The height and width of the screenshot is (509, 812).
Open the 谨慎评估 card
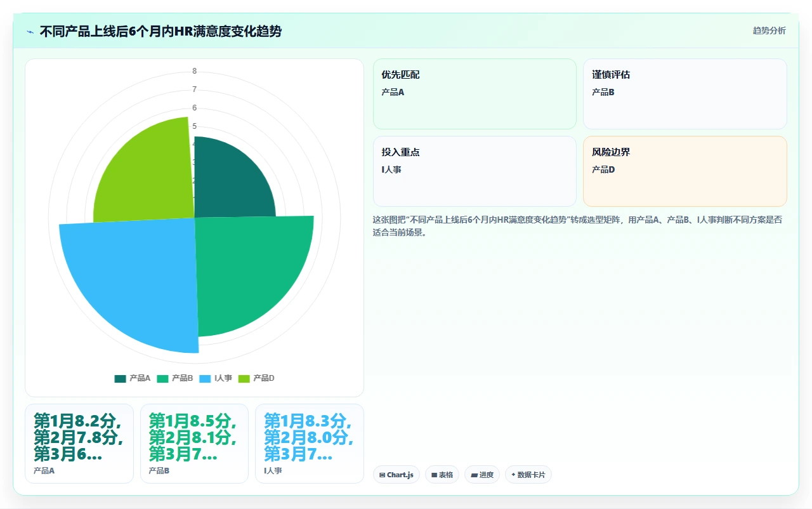coord(685,94)
